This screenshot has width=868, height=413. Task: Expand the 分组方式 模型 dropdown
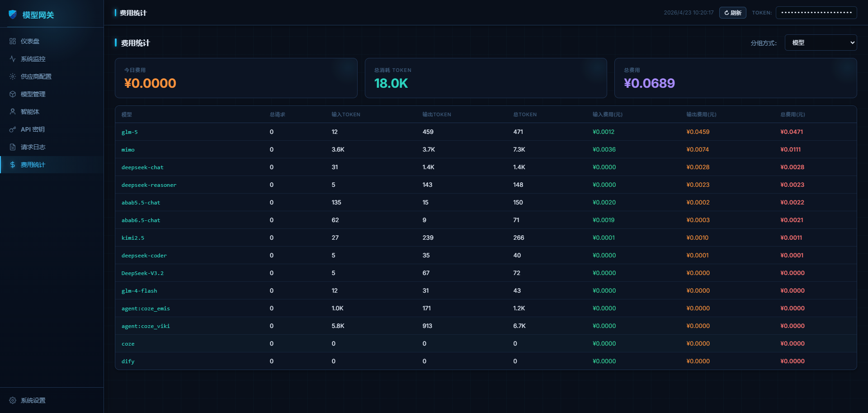[x=821, y=43]
